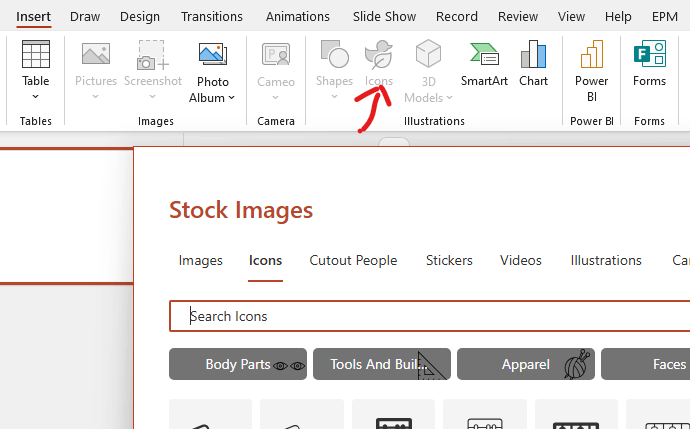
Task: Switch to the Insert ribbon tab
Action: click(x=33, y=17)
